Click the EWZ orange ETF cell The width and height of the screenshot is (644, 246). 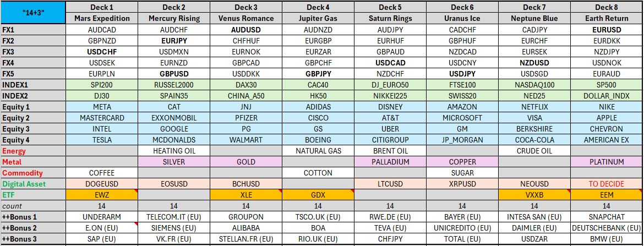pyautogui.click(x=102, y=195)
